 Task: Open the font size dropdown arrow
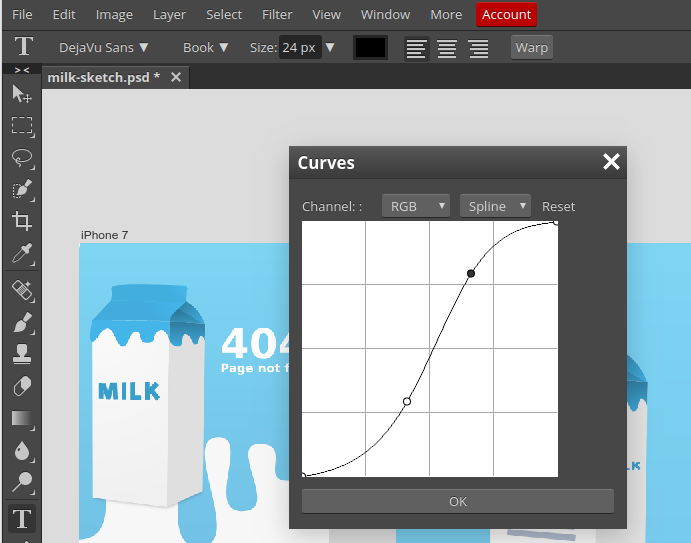pyautogui.click(x=330, y=47)
